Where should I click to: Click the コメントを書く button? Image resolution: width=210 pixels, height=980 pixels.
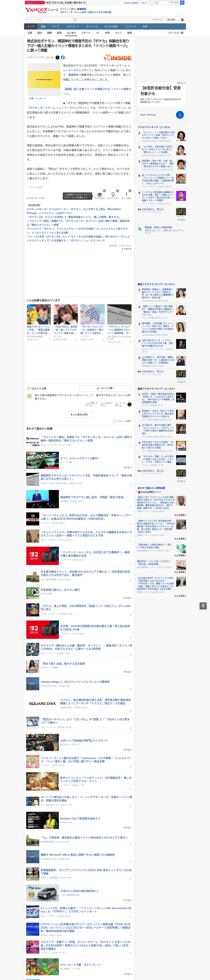coord(105,388)
